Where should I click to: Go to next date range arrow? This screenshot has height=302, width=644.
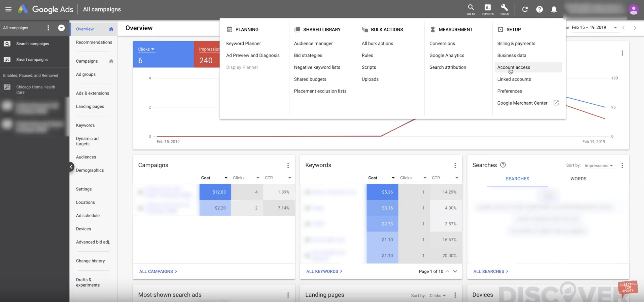point(635,28)
